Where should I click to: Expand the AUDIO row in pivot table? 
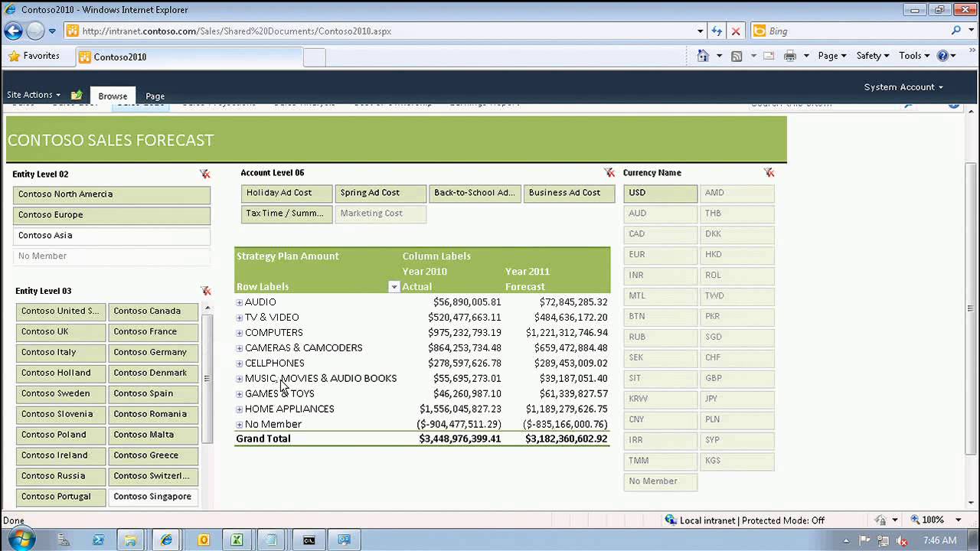click(x=240, y=302)
